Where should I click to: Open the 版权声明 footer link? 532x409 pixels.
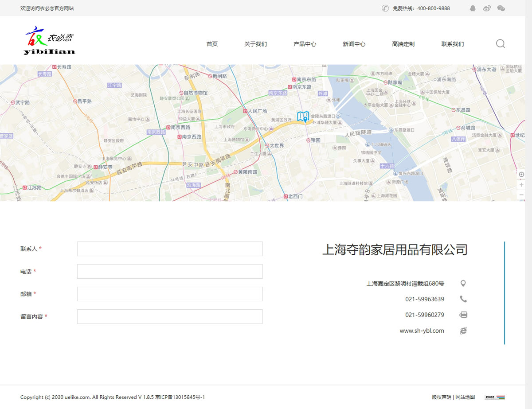(x=442, y=397)
